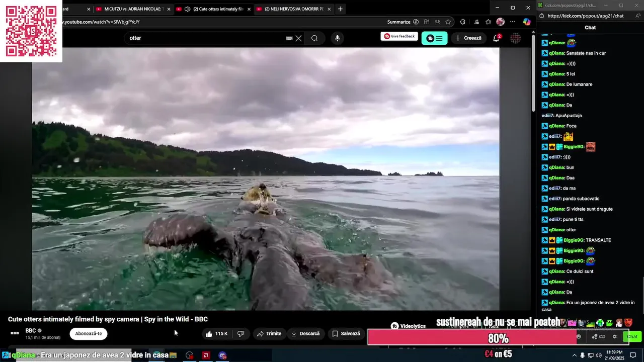Open the Copilot icon in browser toolbar
This screenshot has width=644, height=362.
(527, 22)
